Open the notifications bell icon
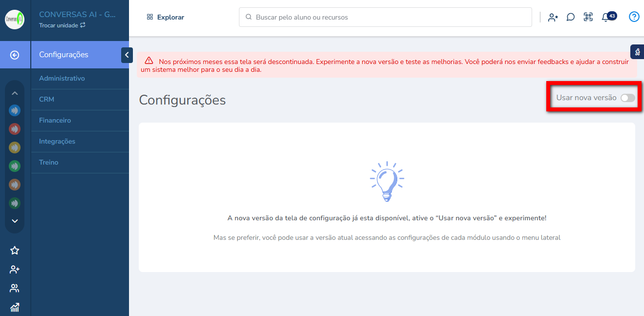The image size is (644, 316). point(606,17)
